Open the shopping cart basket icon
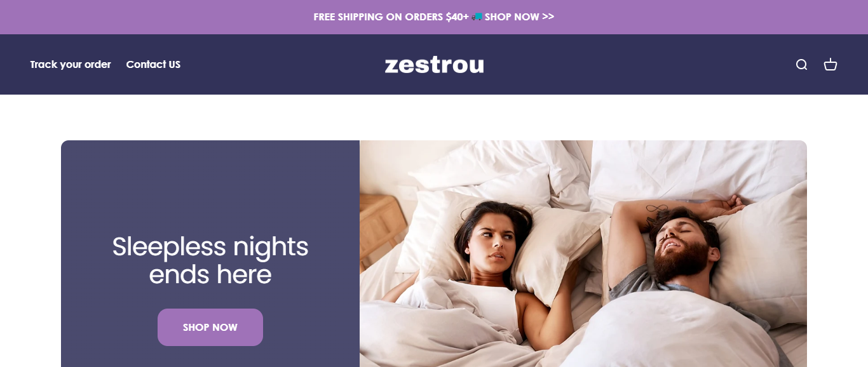868x367 pixels. point(831,65)
